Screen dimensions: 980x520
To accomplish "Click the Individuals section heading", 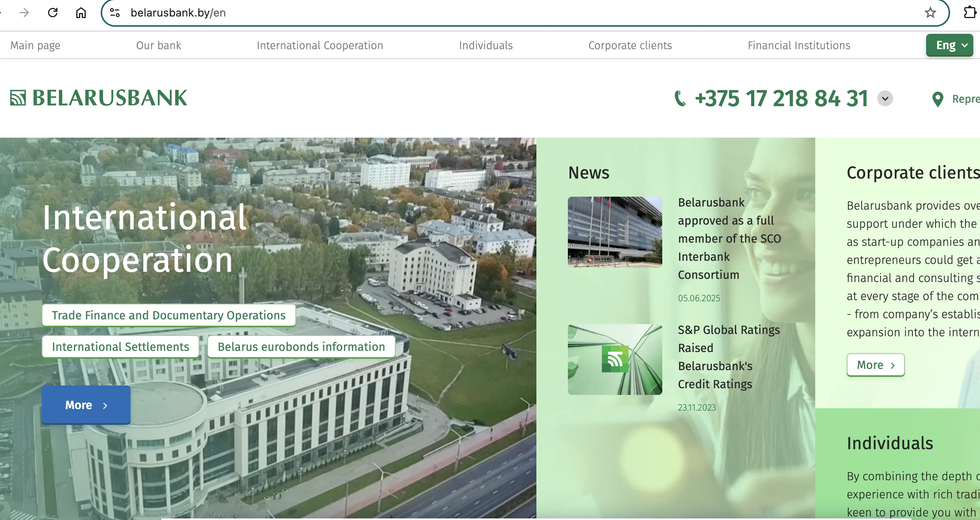I will (890, 443).
